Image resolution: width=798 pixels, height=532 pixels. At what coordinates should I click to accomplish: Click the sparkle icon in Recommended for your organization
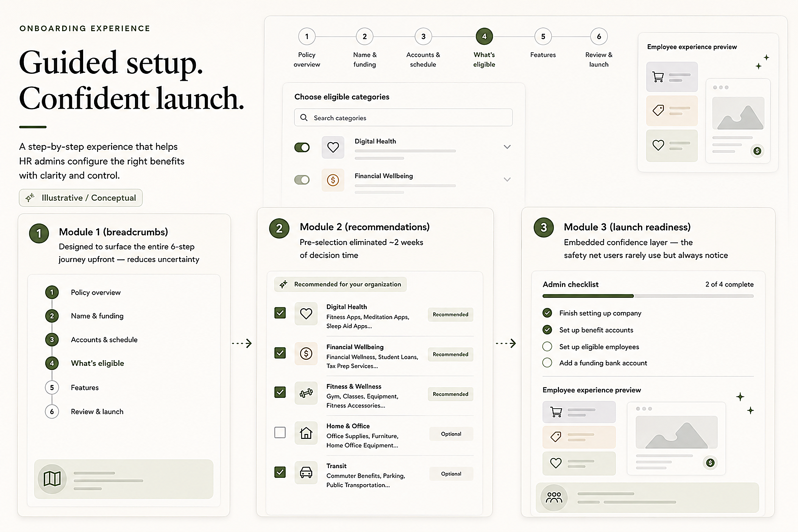(283, 284)
